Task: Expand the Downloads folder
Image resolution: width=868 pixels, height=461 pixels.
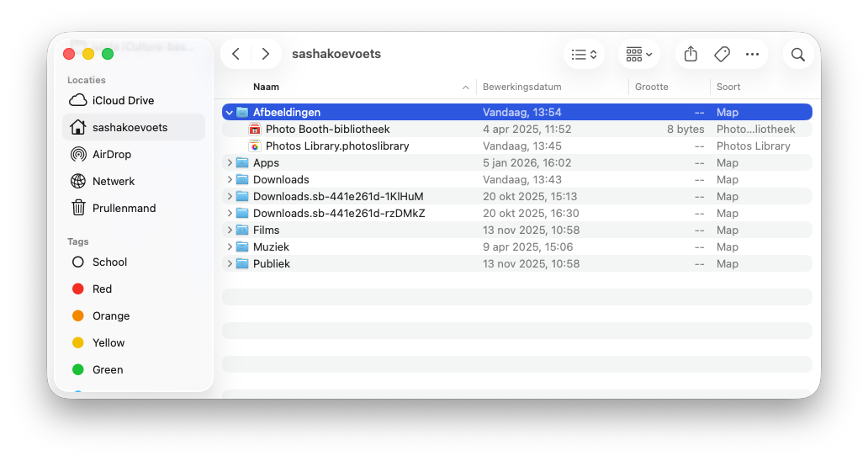Action: point(230,179)
